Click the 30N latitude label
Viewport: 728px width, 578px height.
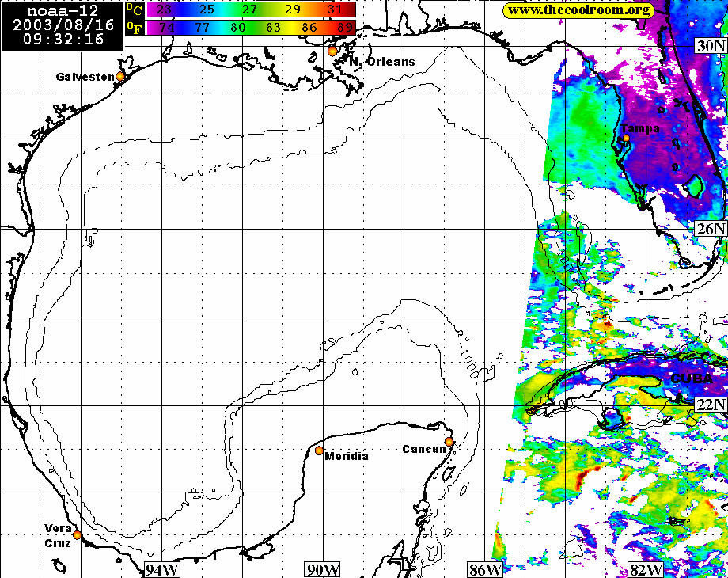point(711,46)
